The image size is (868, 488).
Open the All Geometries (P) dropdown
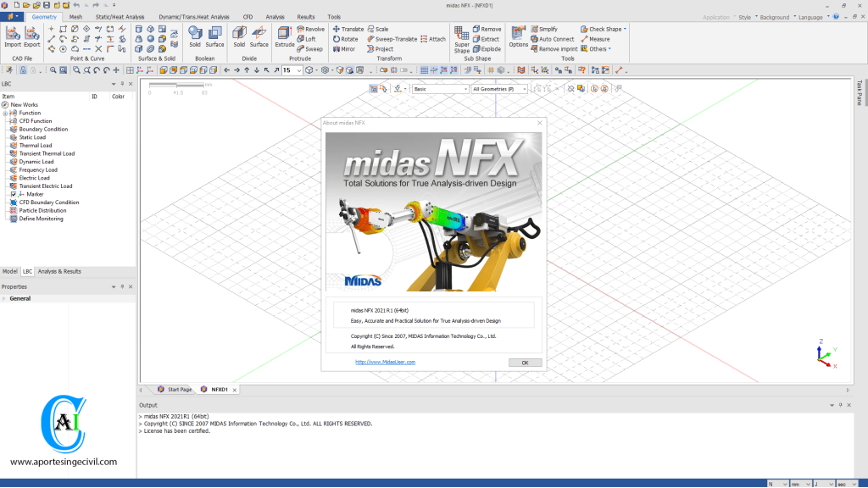pyautogui.click(x=524, y=88)
